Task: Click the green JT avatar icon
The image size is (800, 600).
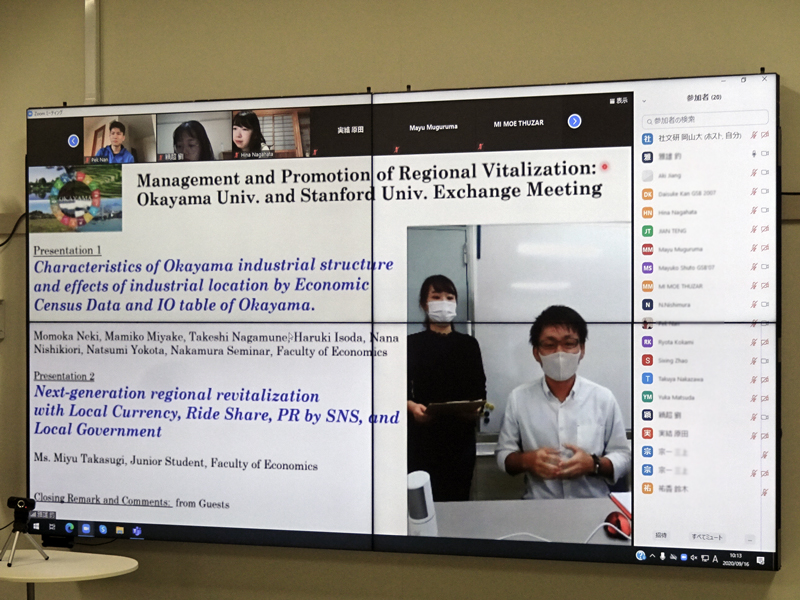Action: [x=647, y=231]
